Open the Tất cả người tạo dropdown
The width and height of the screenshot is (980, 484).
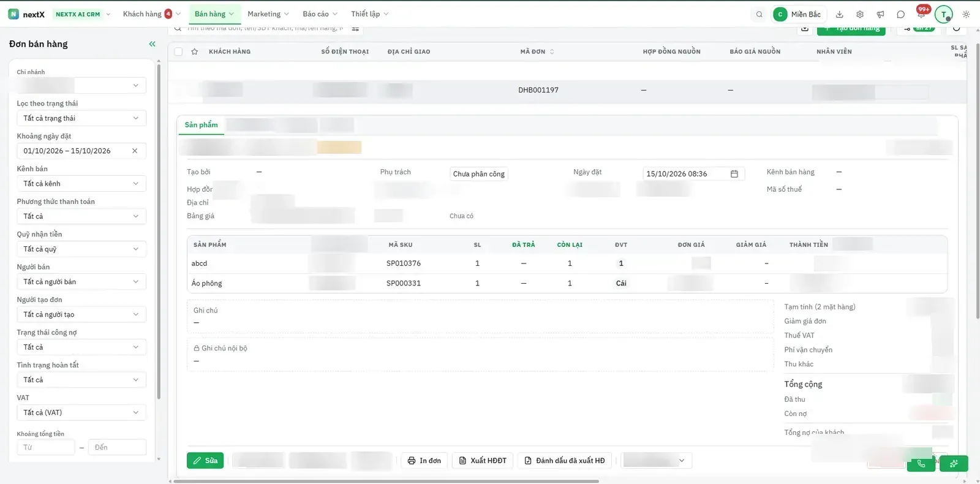click(x=81, y=314)
